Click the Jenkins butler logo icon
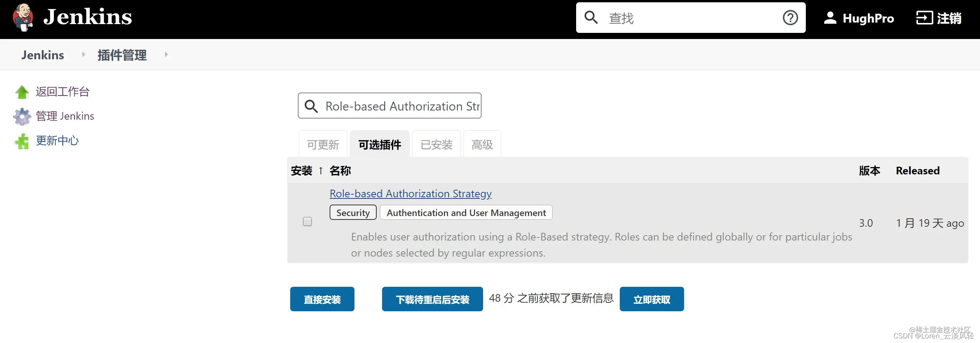Image resolution: width=980 pixels, height=343 pixels. [x=23, y=17]
